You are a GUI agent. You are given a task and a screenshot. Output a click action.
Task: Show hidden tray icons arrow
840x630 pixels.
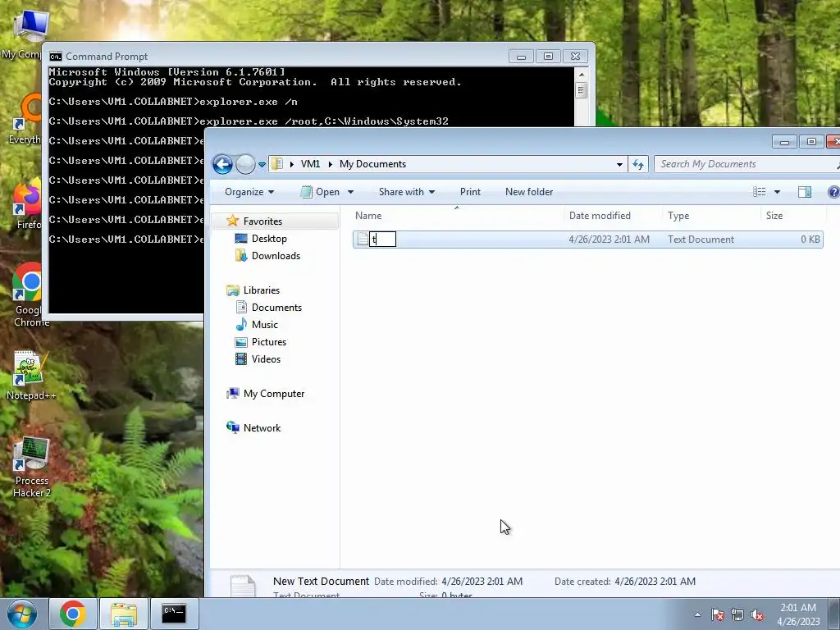click(697, 614)
